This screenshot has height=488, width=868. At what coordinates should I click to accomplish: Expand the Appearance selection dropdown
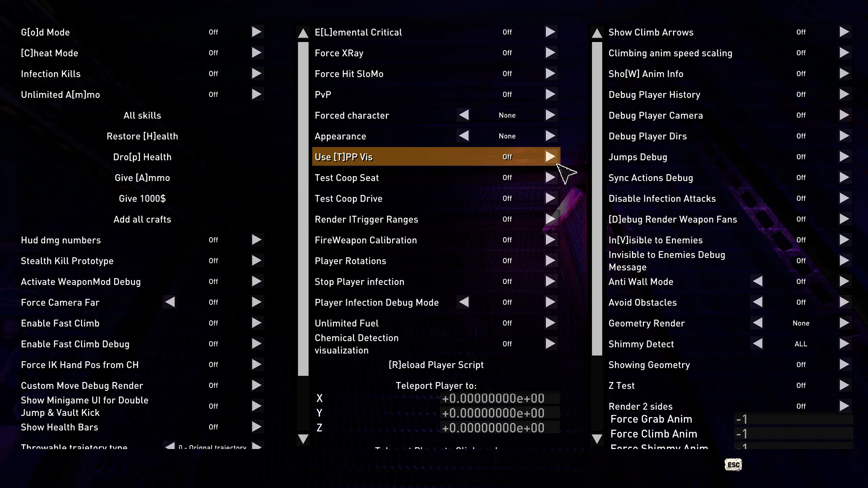point(550,136)
